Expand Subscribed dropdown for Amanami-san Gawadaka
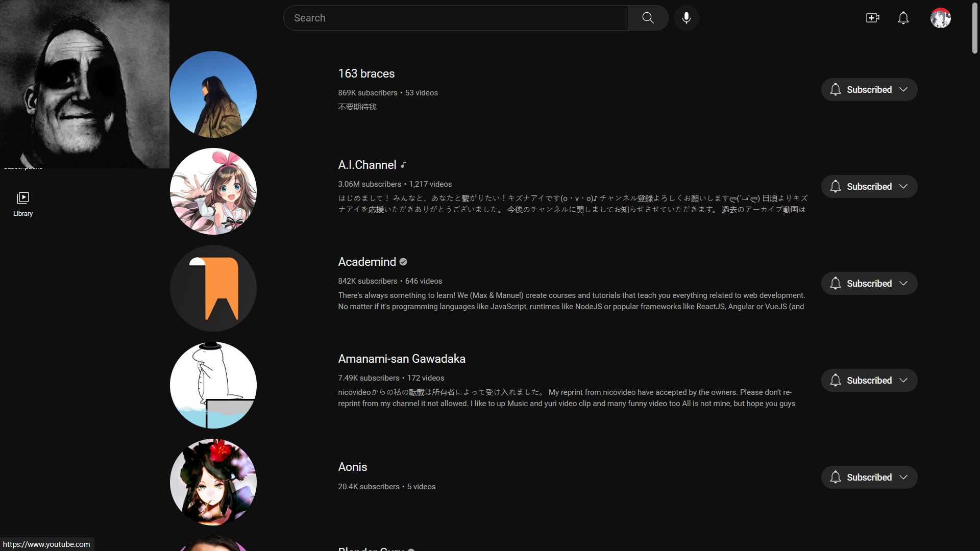 [x=903, y=380]
